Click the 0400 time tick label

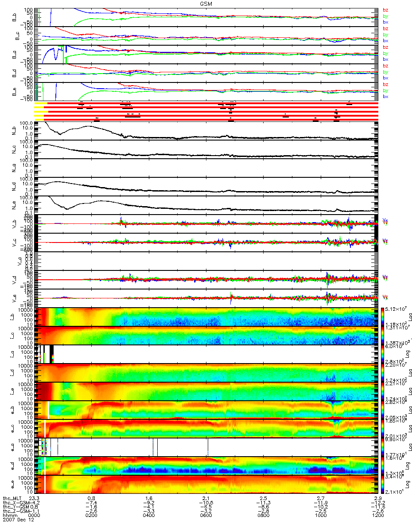149,516
